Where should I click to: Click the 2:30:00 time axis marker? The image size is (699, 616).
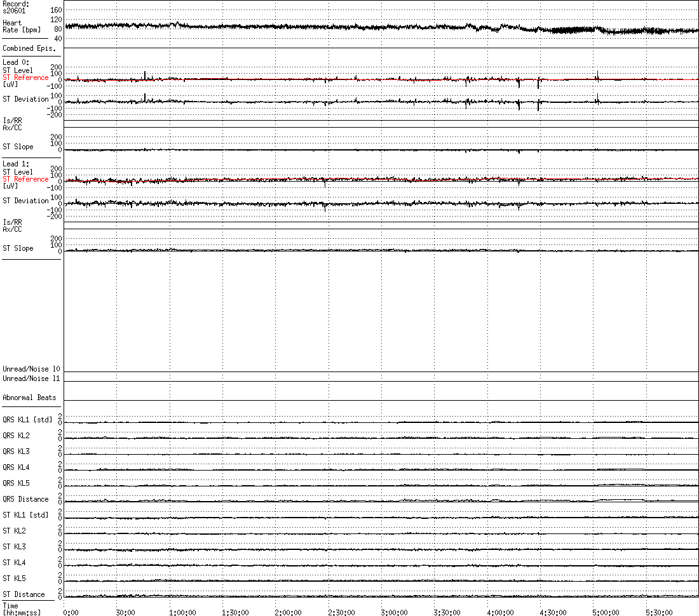(x=341, y=612)
